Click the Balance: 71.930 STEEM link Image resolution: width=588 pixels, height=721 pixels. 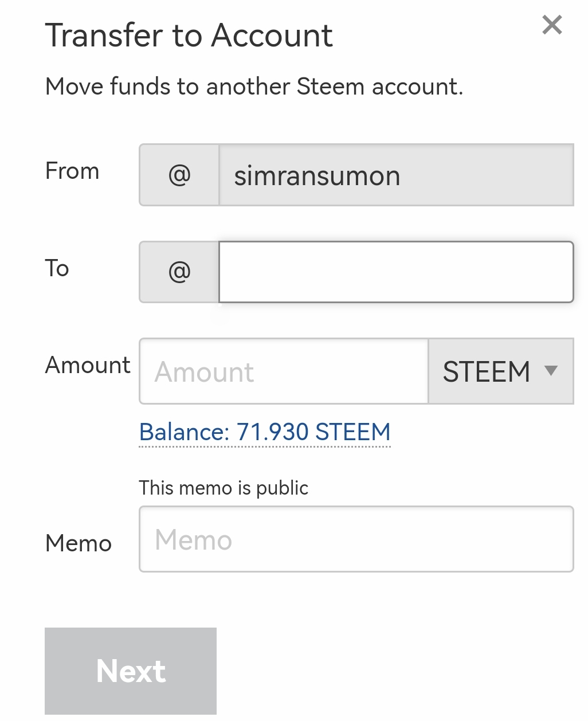[265, 432]
